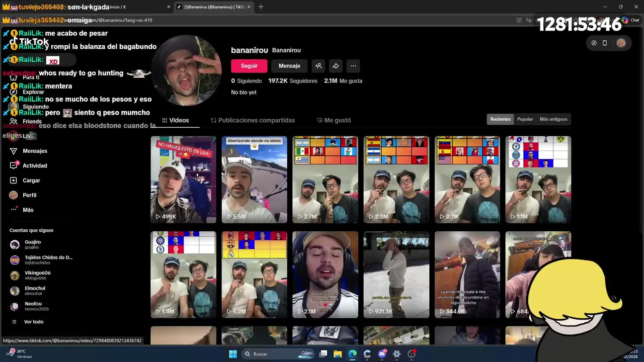This screenshot has height=362, width=644.
Task: Click the TikTok coins icon top right
Action: click(594, 43)
